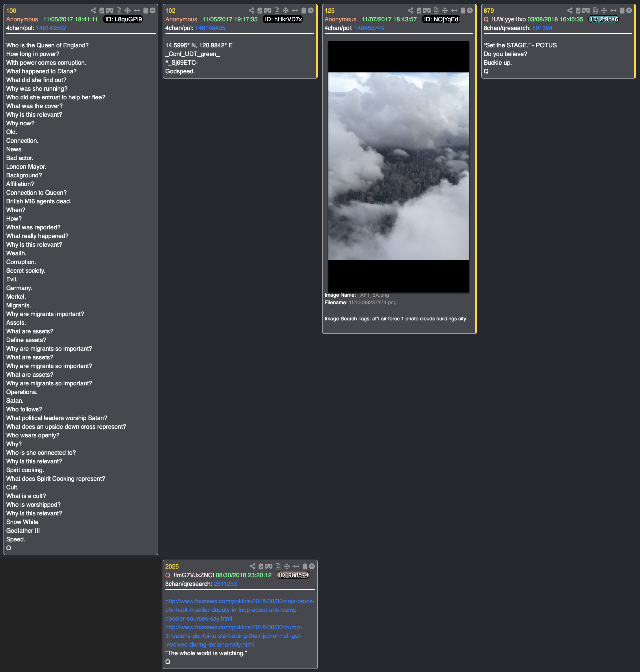Click the four-way move icon on post 125

click(445, 11)
